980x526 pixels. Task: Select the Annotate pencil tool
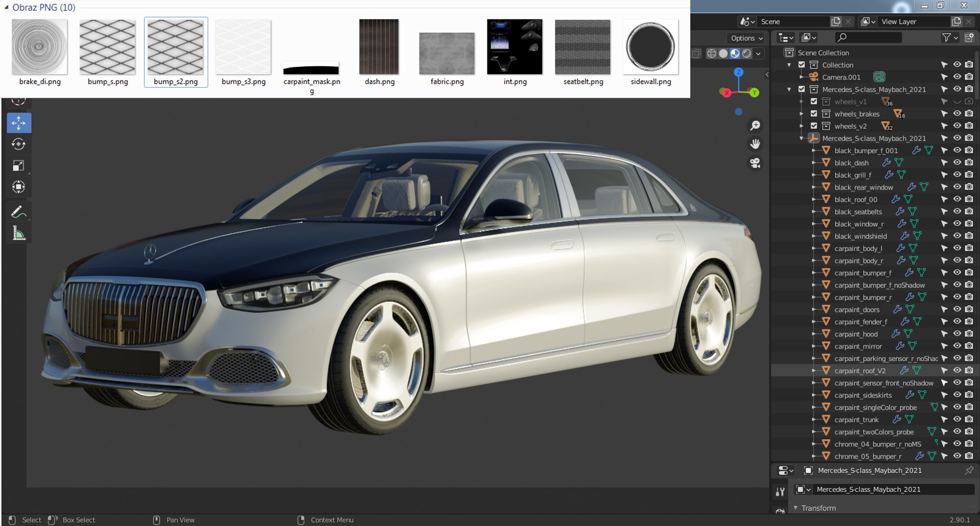coord(19,212)
